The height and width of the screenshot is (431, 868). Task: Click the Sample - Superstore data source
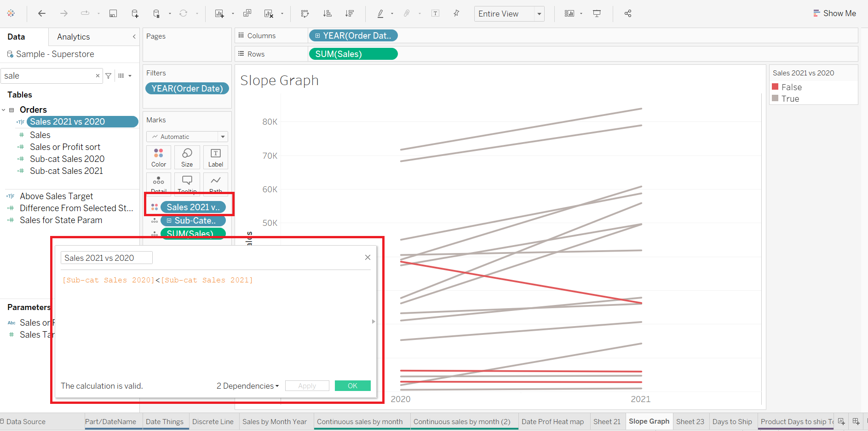[55, 54]
